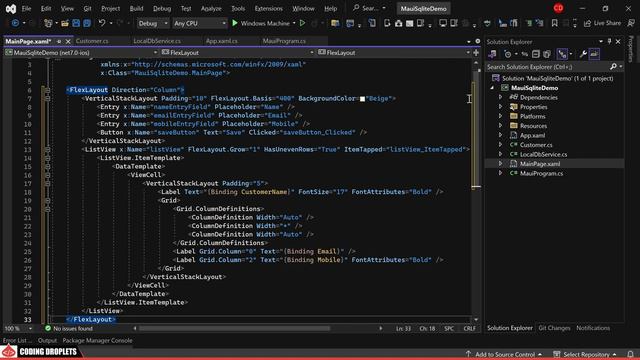Click the feedback icon beside Live Share
640x360 pixels.
pyautogui.click(x=631, y=23)
